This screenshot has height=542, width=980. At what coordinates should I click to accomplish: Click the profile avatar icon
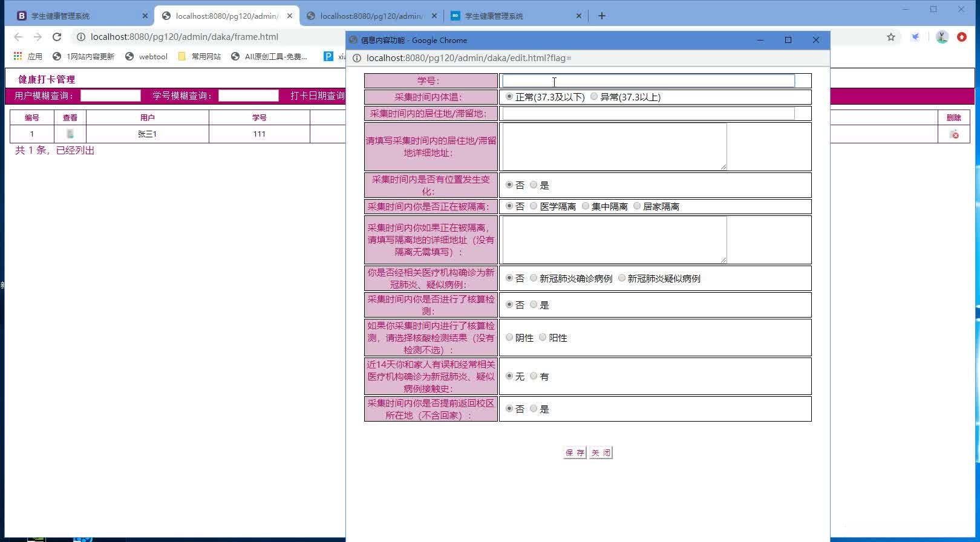coord(942,37)
